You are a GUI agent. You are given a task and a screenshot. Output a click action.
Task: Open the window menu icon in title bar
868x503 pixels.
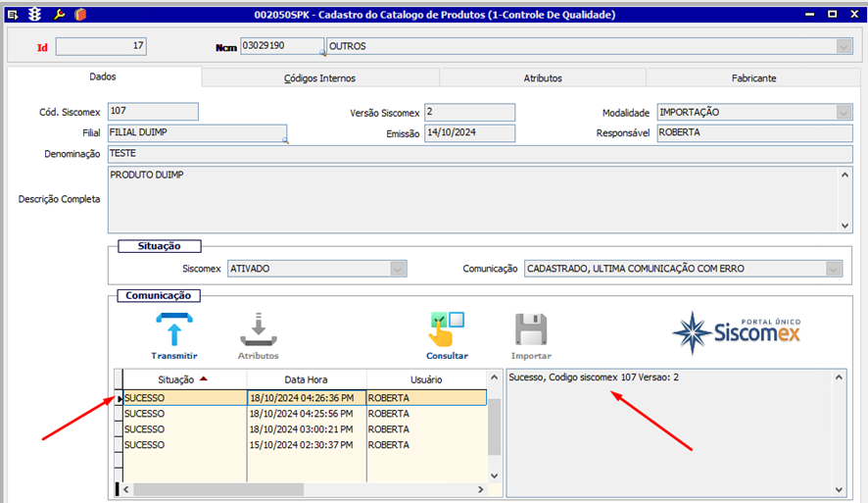coord(12,15)
